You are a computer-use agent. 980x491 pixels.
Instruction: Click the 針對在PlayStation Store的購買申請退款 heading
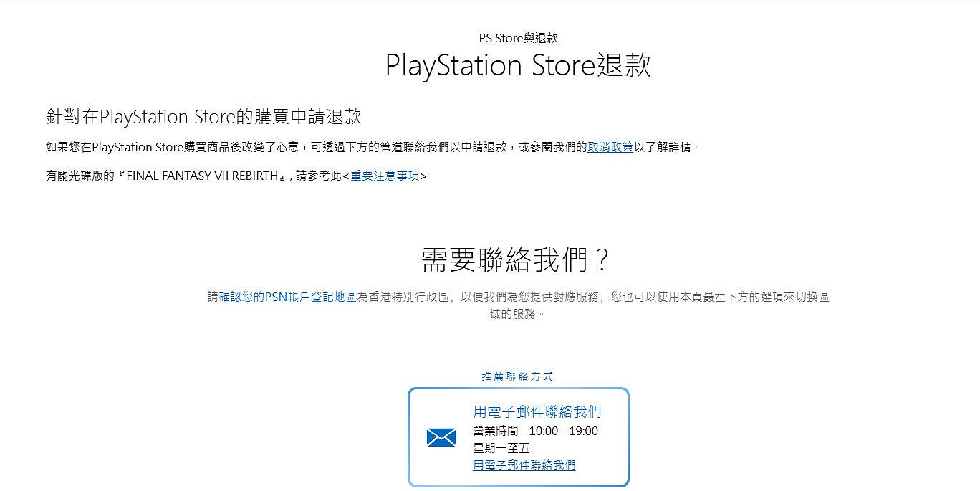point(203,116)
